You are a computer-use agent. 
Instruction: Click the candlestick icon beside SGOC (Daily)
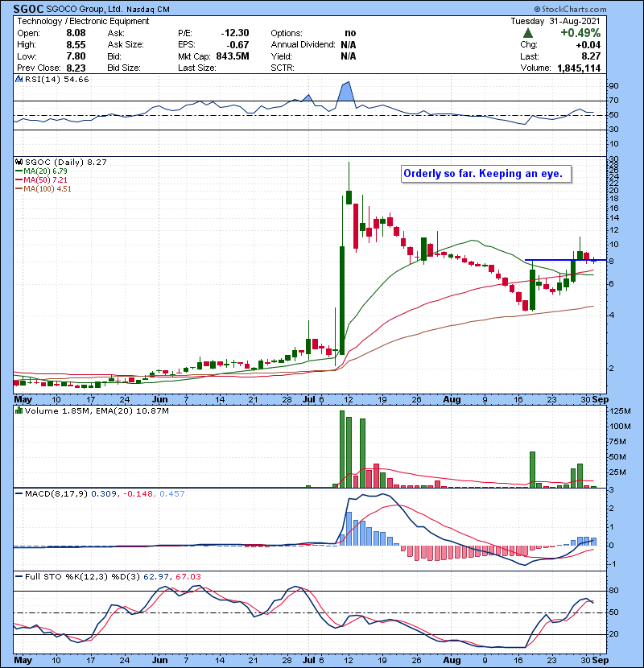(x=19, y=162)
